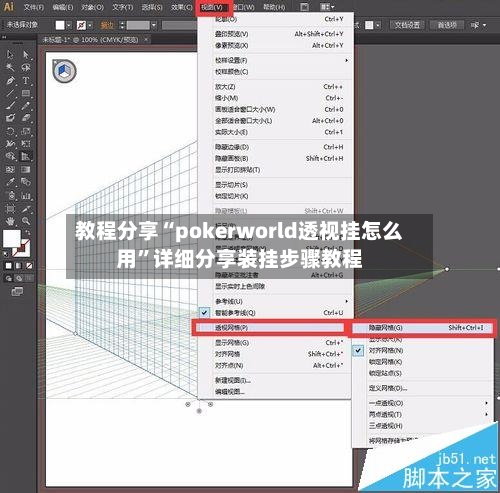Select the Perspective Grid tool
This screenshot has height=493, width=500.
26,156
